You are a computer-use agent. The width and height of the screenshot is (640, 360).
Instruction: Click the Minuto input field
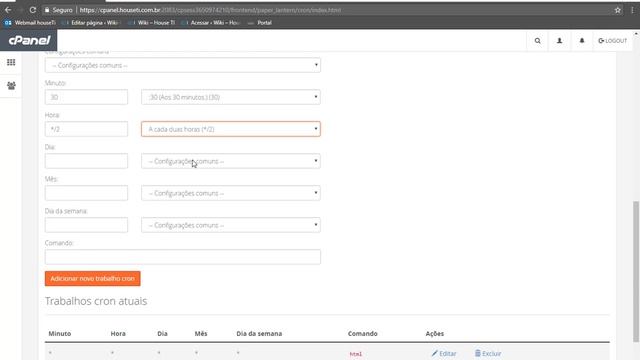pos(86,97)
